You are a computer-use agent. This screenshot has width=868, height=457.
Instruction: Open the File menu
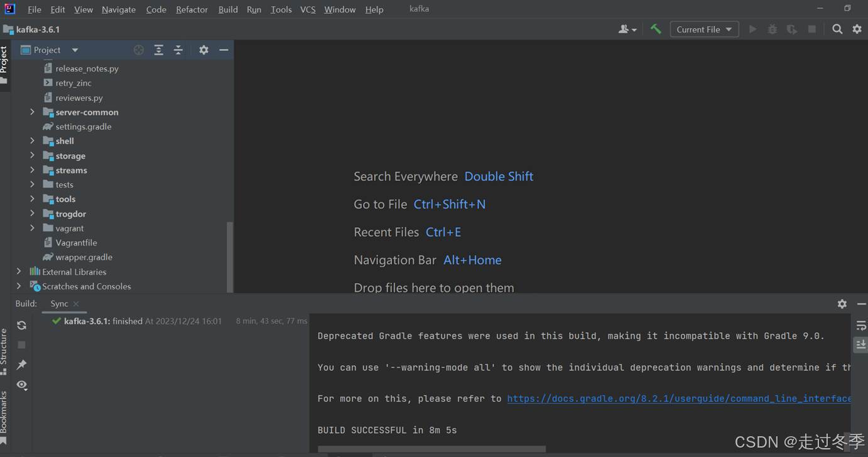click(35, 9)
